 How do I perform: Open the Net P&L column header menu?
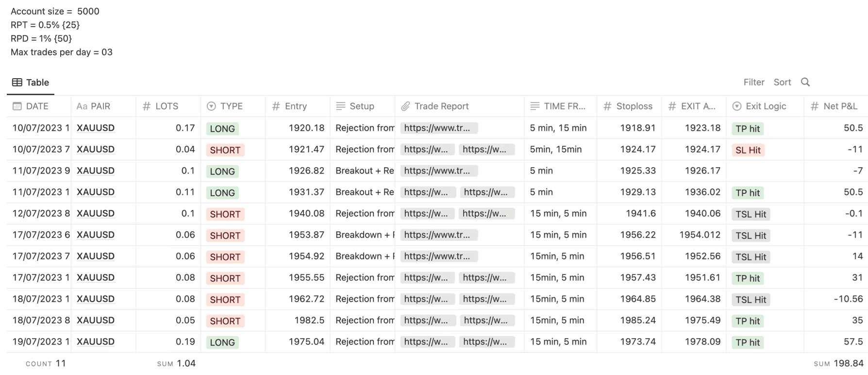[x=840, y=106]
